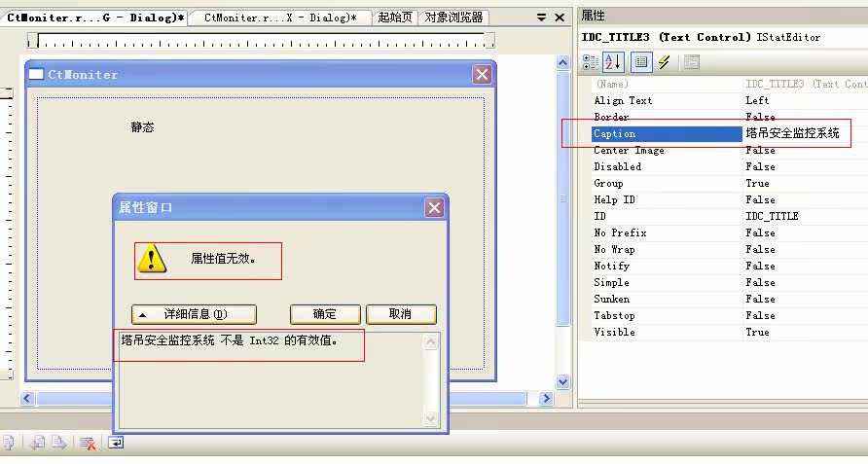
Task: Switch to the 对象浏览器 tab
Action: coord(453,18)
